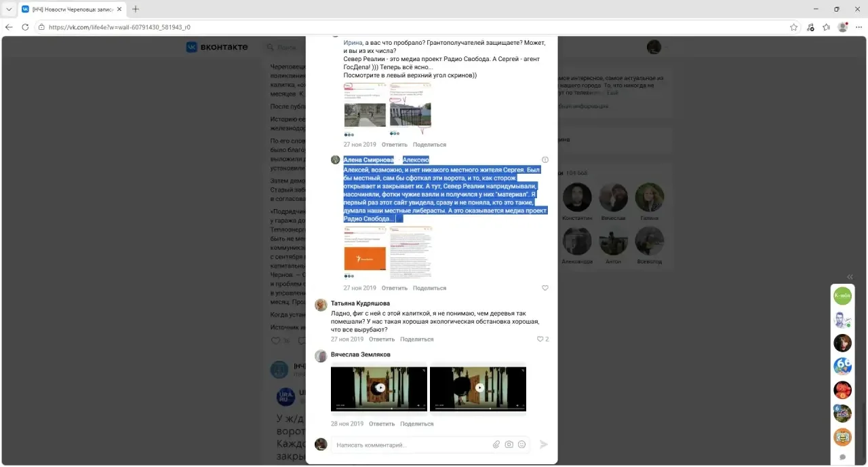Close the Новости Череповца tab
Screen dimensions: 868x467
click(x=119, y=9)
